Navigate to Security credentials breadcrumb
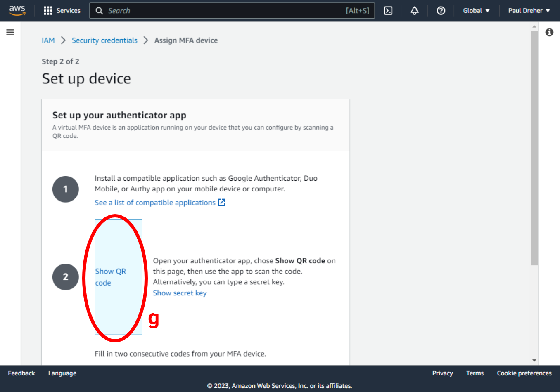Viewport: 560px width, 392px height. 104,40
